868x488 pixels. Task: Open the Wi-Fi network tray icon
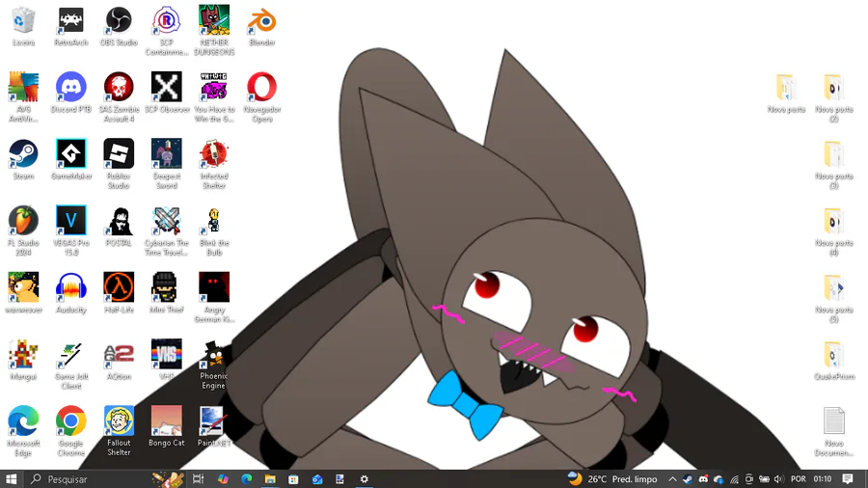point(734,479)
